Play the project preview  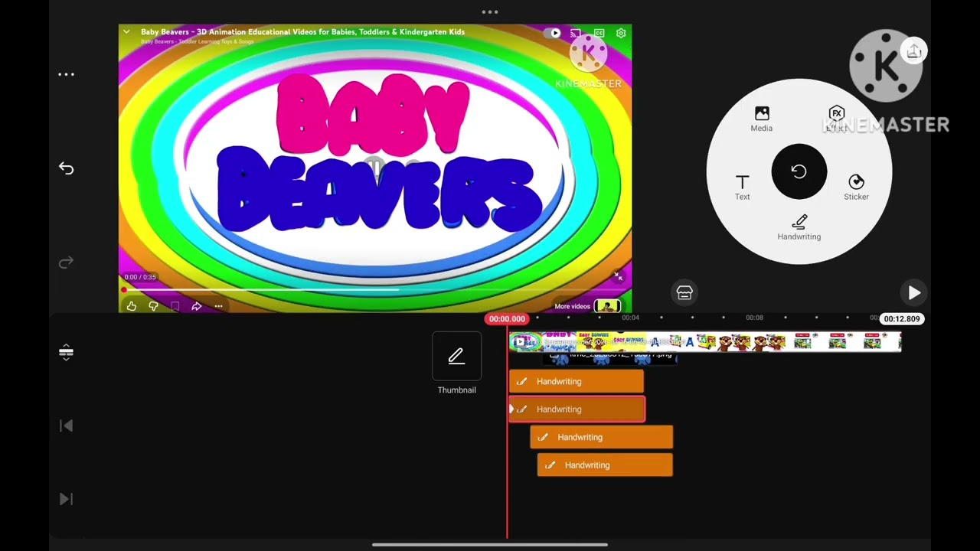coord(914,292)
